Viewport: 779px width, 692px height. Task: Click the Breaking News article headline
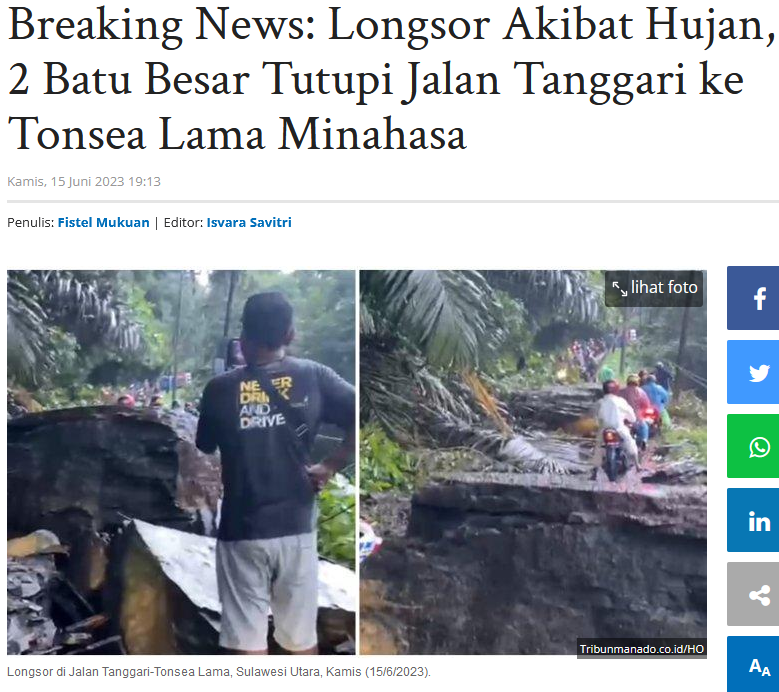[390, 79]
